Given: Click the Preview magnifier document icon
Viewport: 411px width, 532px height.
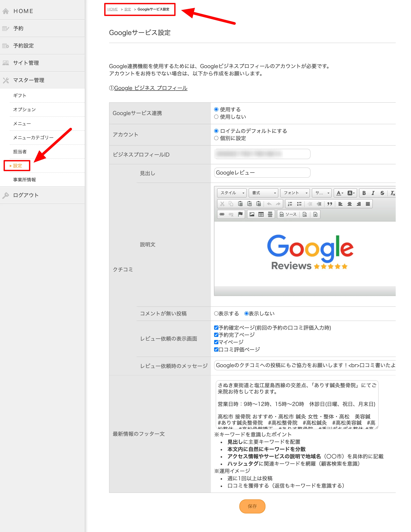Looking at the screenshot, I should pos(305,214).
